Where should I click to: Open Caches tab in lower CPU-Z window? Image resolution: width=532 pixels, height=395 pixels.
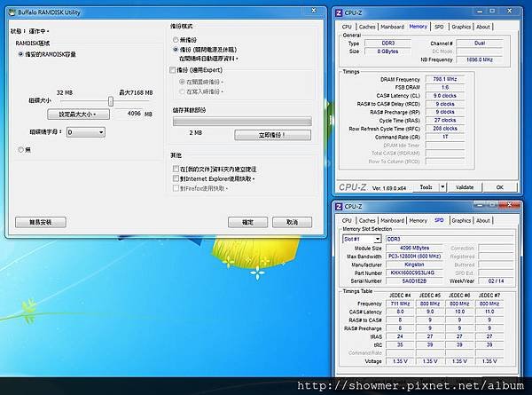pos(367,221)
